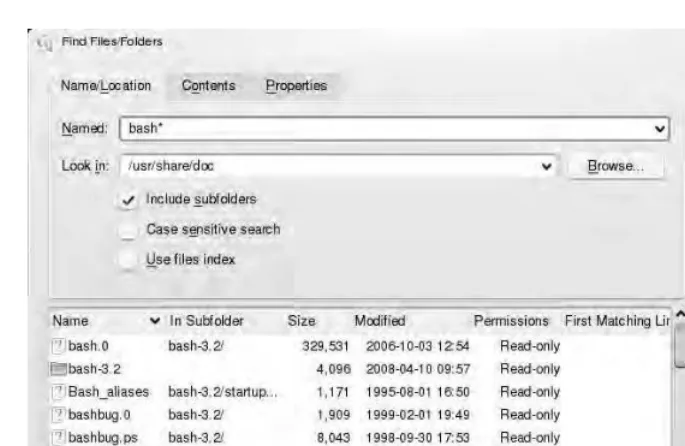Open the Named field dropdown arrow

pyautogui.click(x=659, y=128)
